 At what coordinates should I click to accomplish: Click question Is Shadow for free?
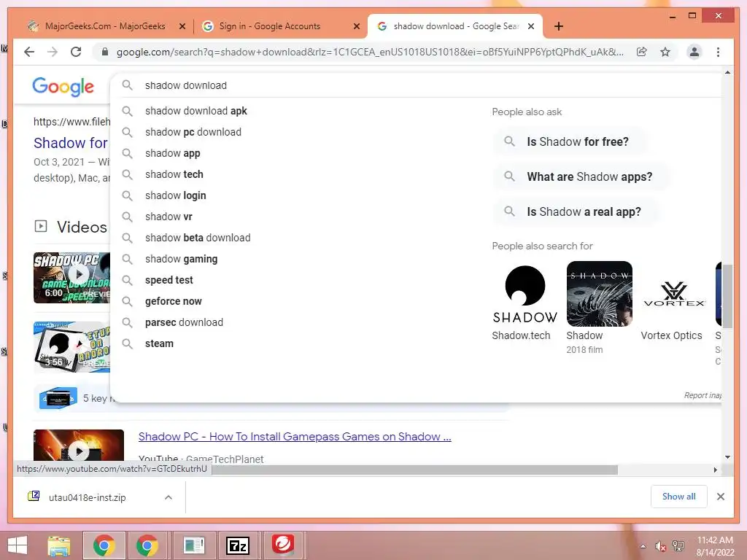click(570, 141)
